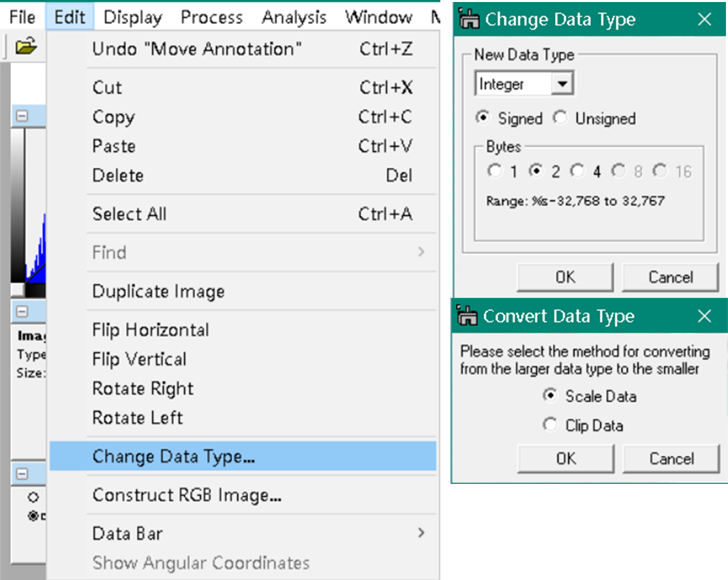The height and width of the screenshot is (580, 728).
Task: Open the Integer data type dropdown
Action: [x=562, y=84]
